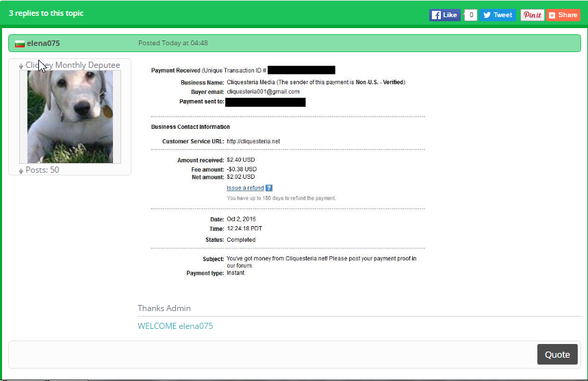Click the WELCOME elena075 signature link
The image size is (588, 381).
tap(175, 325)
